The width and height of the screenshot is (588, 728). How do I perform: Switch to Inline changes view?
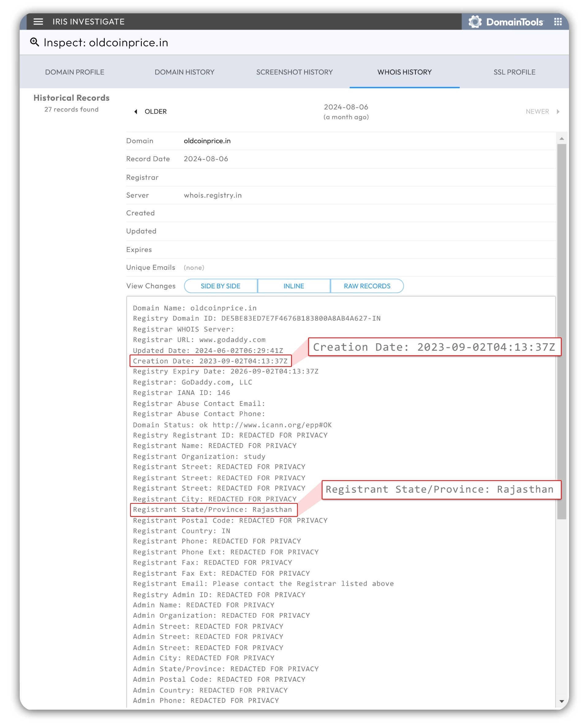(294, 286)
